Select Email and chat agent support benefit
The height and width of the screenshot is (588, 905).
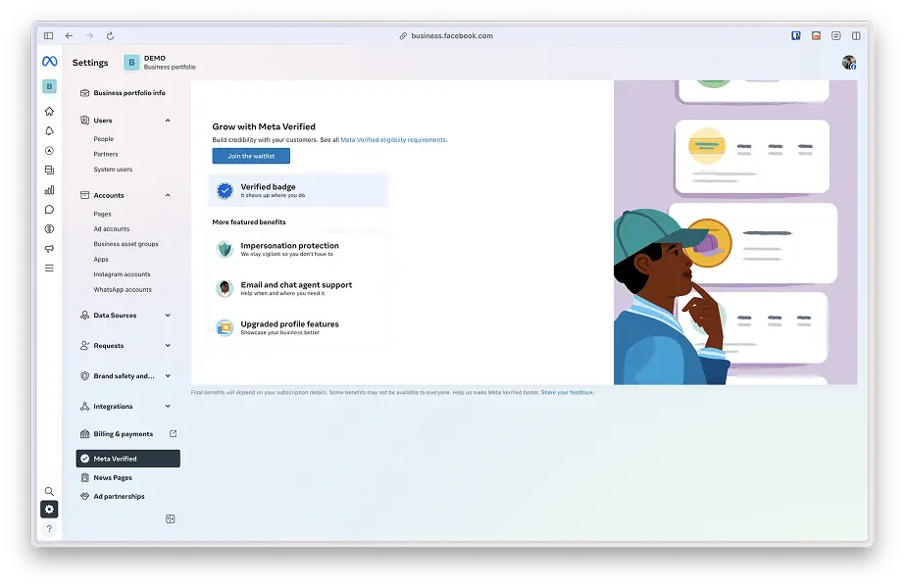pos(298,288)
